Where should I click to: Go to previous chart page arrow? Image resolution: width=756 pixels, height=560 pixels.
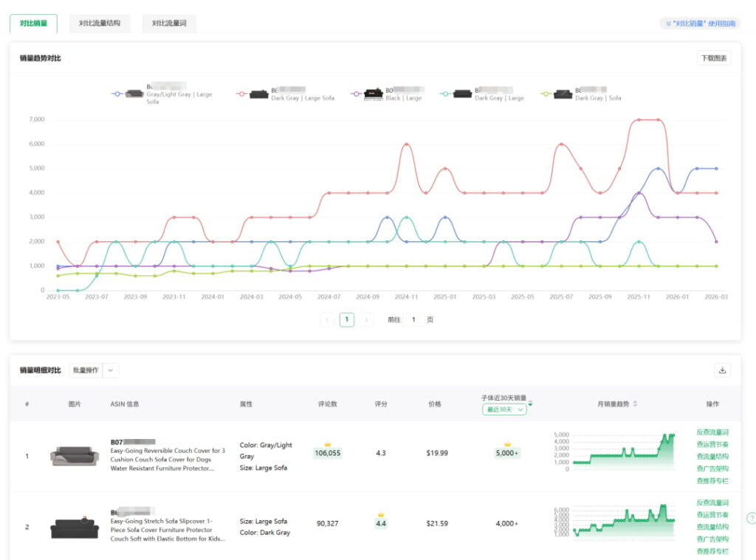pos(328,319)
